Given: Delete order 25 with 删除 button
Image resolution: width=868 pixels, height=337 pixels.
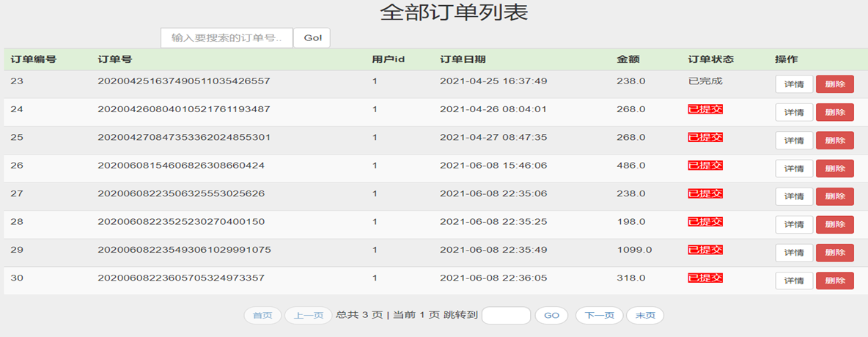Looking at the screenshot, I should (x=835, y=141).
